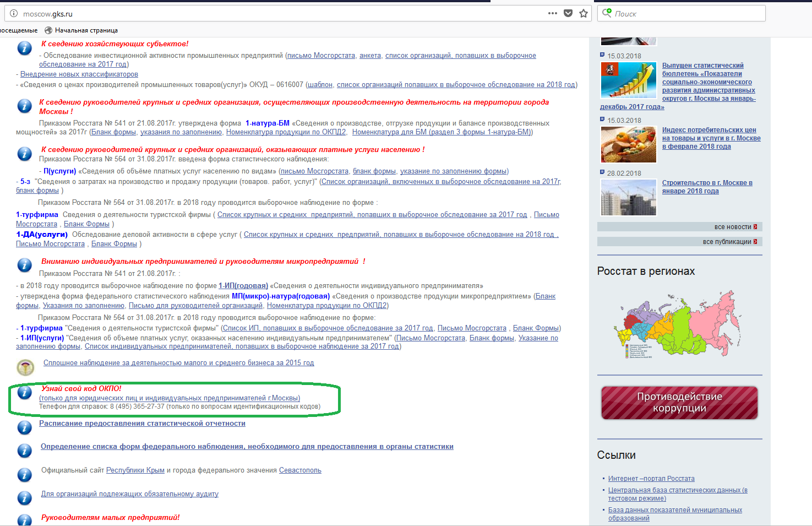This screenshot has height=526, width=812.
Task: Click the Russia regions map image
Action: pyautogui.click(x=678, y=325)
